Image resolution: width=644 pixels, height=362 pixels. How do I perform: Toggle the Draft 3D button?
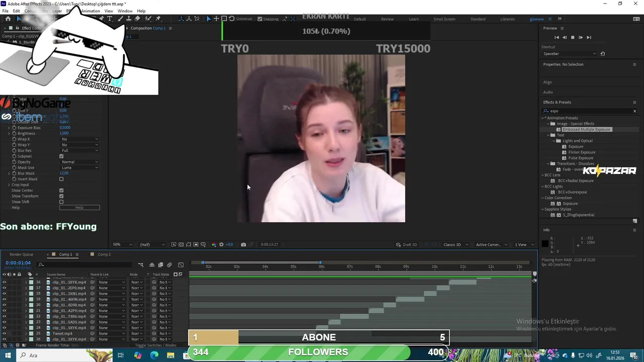[407, 245]
